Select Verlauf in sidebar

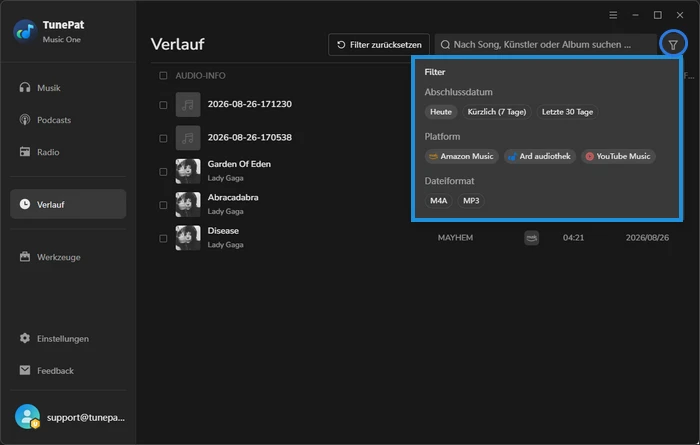point(68,204)
